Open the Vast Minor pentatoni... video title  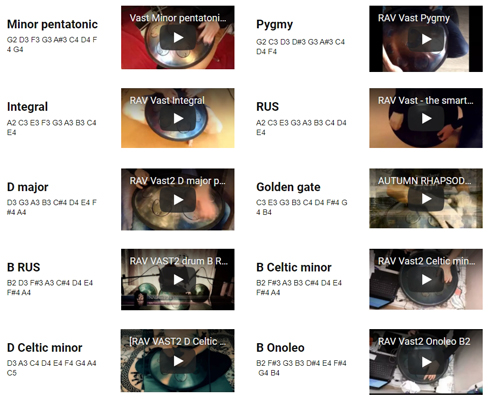point(178,18)
